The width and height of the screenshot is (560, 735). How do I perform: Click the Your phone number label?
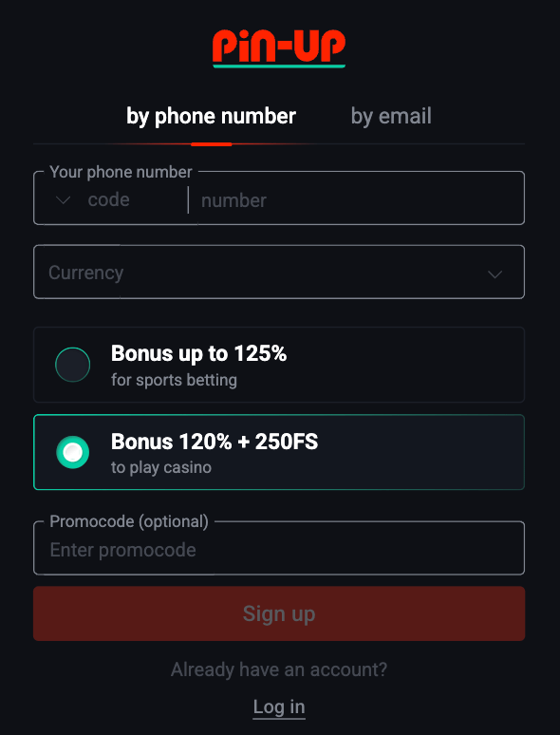[121, 172]
